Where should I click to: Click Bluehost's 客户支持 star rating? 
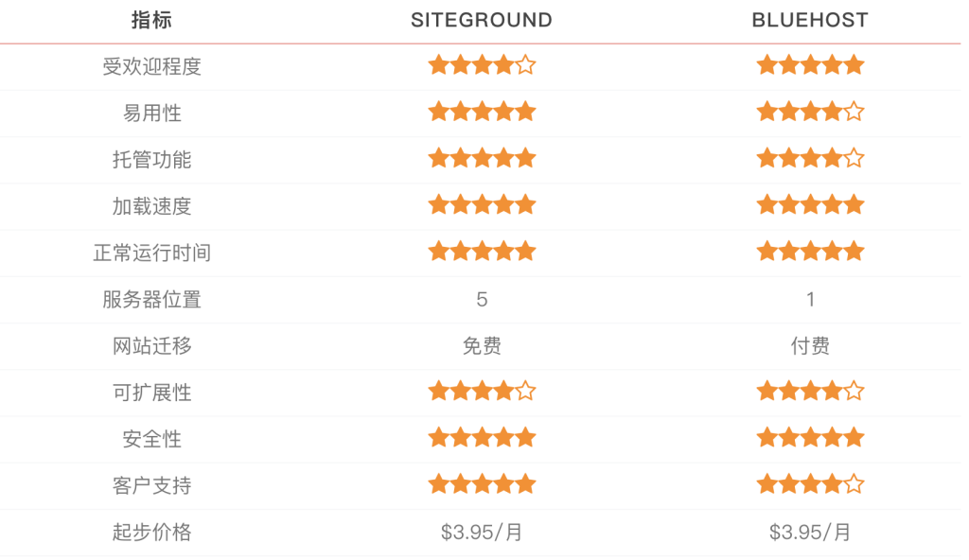click(x=810, y=484)
